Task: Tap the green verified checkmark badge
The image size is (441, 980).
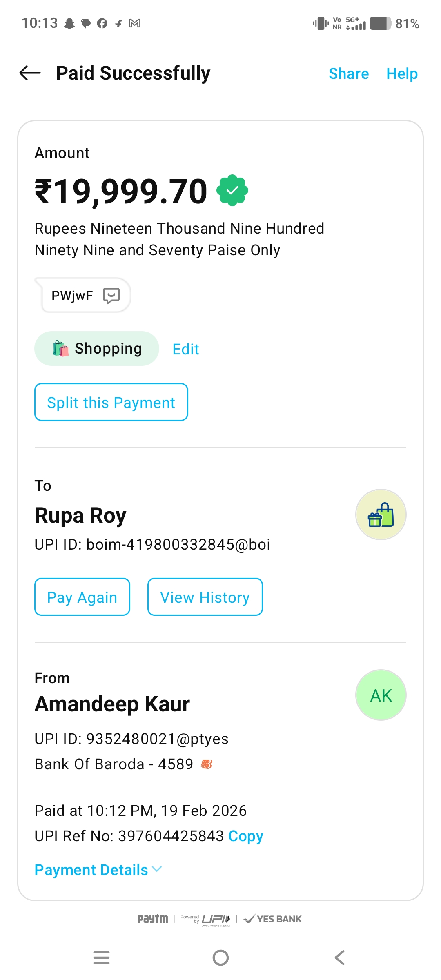Action: coord(232,190)
